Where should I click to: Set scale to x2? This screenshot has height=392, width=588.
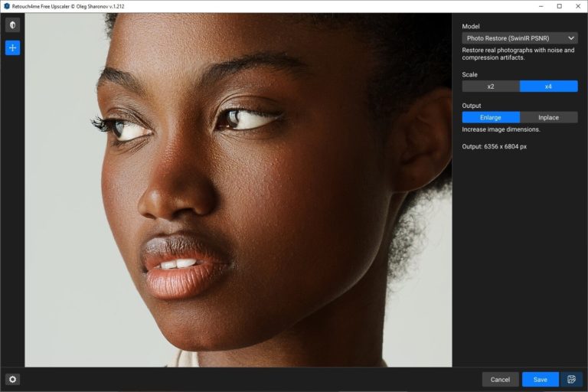pos(491,87)
